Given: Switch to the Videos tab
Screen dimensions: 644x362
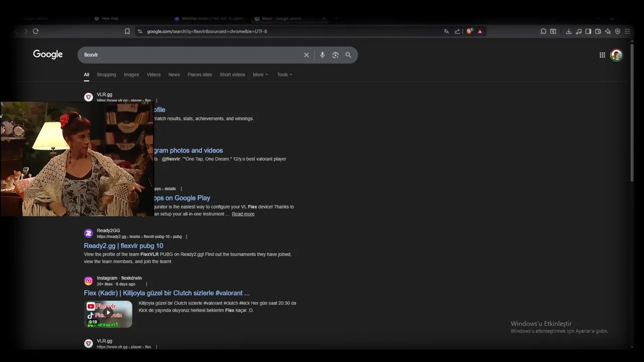Looking at the screenshot, I should click(x=153, y=74).
